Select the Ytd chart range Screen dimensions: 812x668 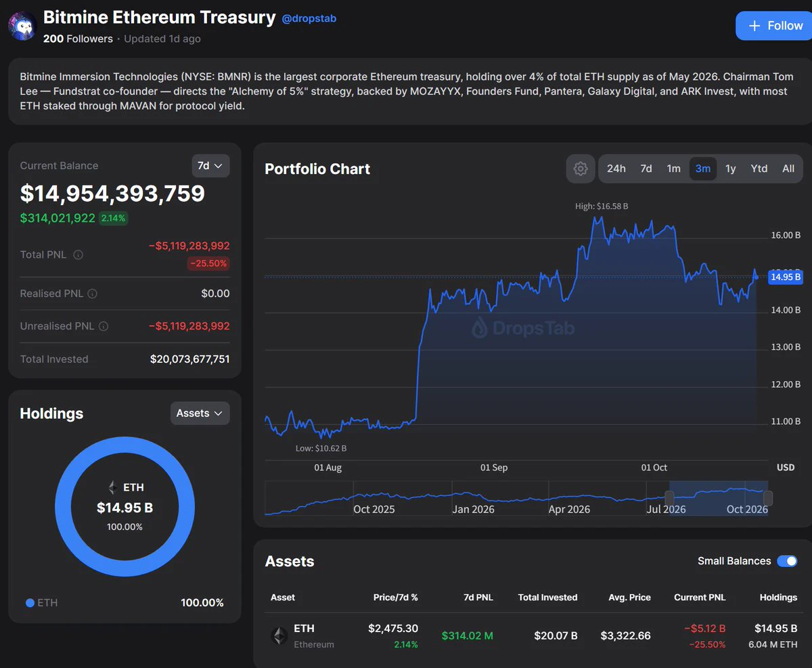point(759,169)
